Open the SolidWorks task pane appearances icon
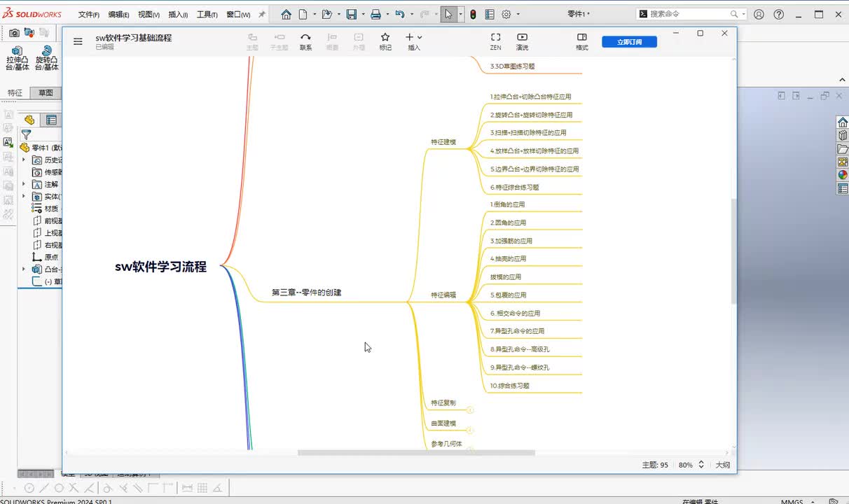The width and height of the screenshot is (849, 504). [x=843, y=175]
